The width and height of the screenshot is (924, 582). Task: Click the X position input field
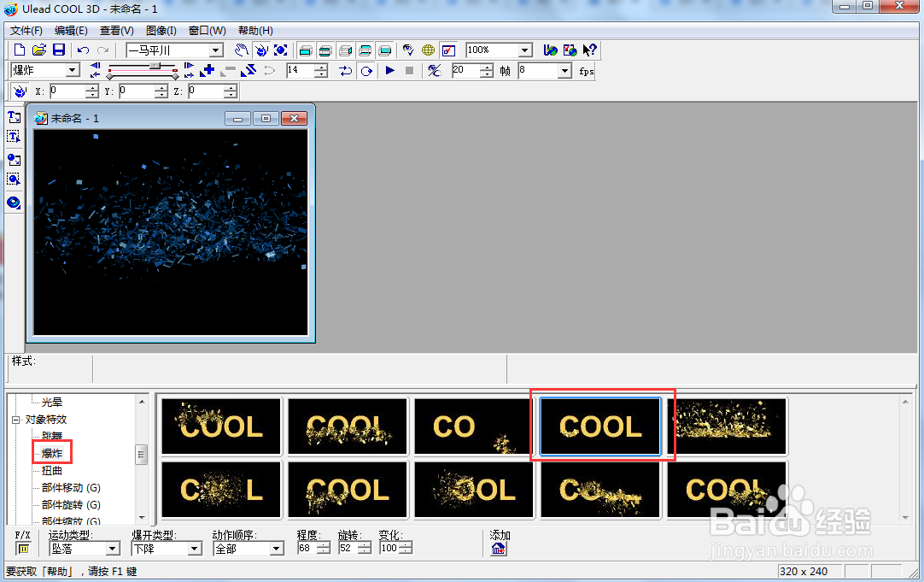coord(67,91)
